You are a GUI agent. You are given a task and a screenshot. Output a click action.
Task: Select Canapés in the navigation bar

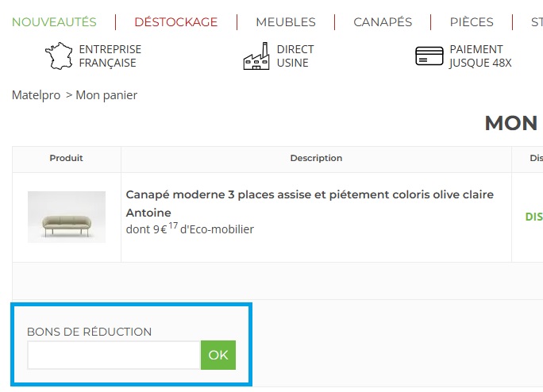pos(383,22)
